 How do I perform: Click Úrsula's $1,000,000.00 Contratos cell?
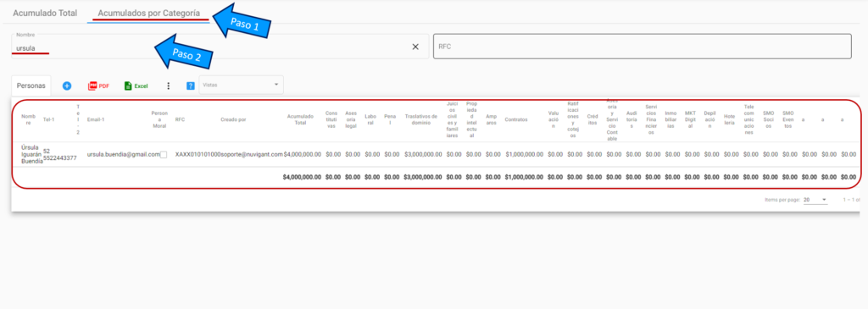pos(524,155)
